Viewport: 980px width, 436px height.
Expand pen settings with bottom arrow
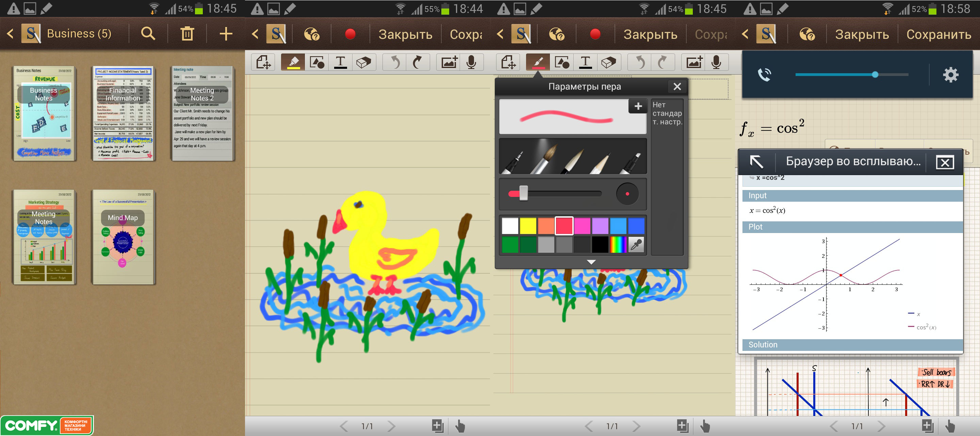[591, 262]
